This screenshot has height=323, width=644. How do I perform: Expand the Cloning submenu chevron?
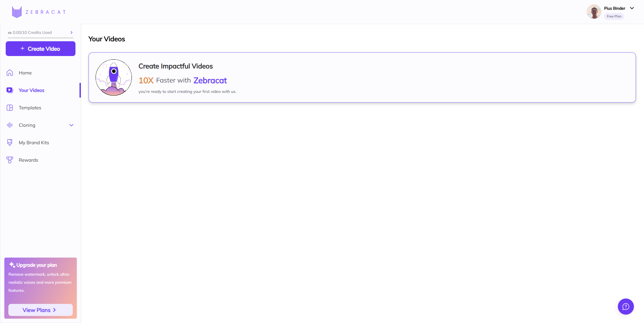point(71,125)
